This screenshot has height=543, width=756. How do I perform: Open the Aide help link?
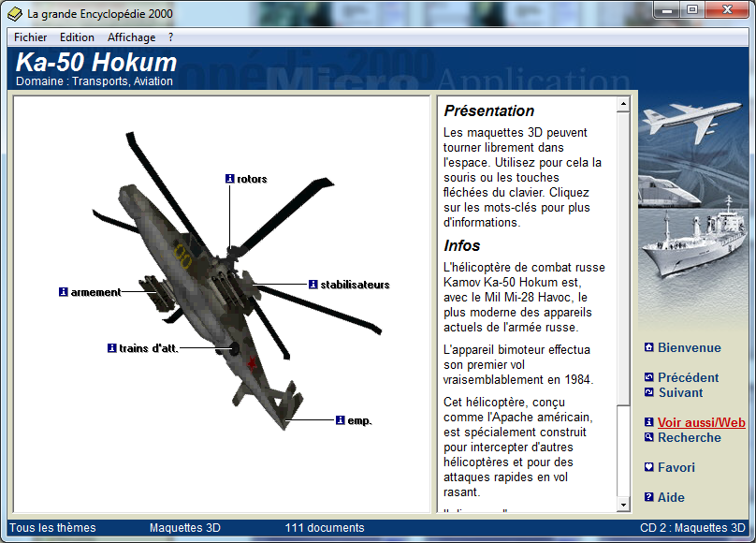671,497
